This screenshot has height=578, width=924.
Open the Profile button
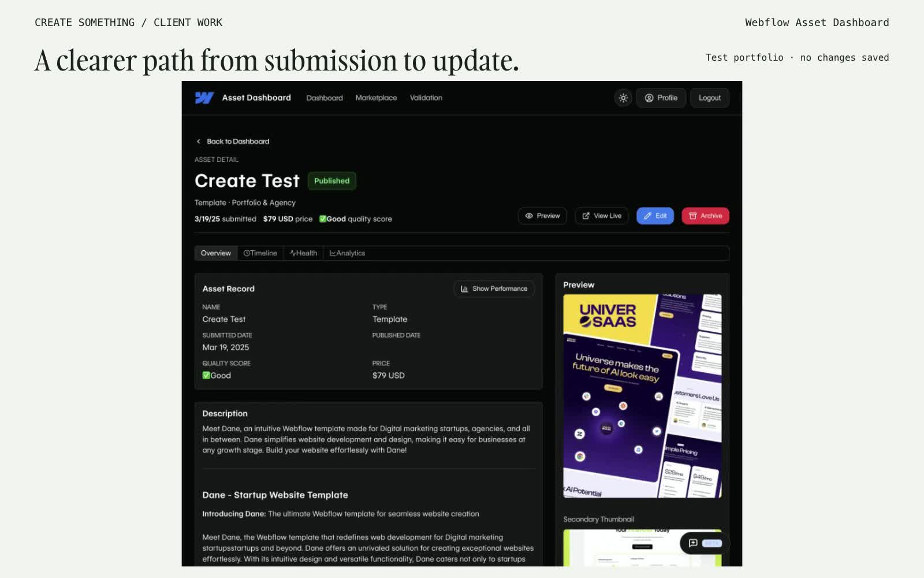661,98
